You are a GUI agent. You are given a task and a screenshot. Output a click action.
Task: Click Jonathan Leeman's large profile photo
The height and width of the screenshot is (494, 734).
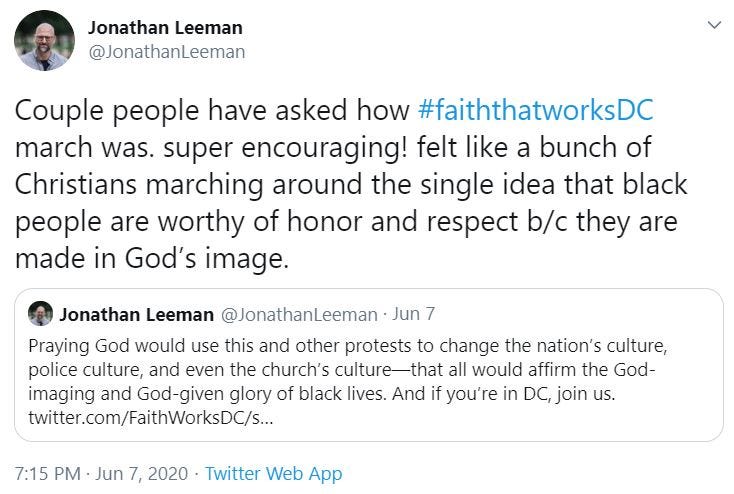point(44,40)
